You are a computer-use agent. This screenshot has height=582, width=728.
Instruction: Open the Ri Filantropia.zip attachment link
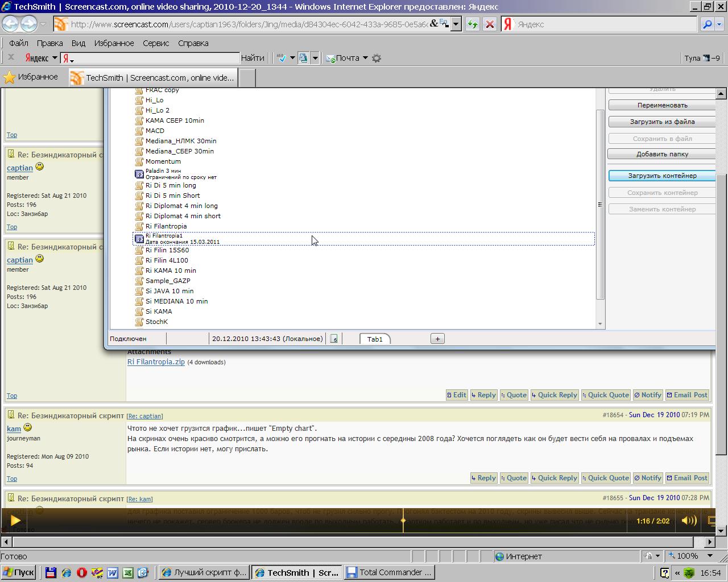[x=156, y=361]
